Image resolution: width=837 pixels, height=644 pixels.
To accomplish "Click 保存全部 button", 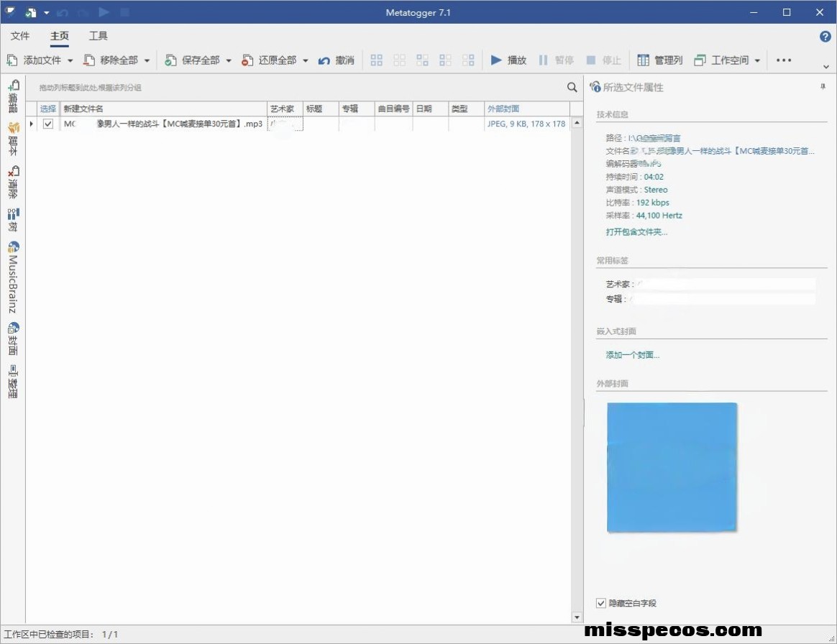I will 193,60.
